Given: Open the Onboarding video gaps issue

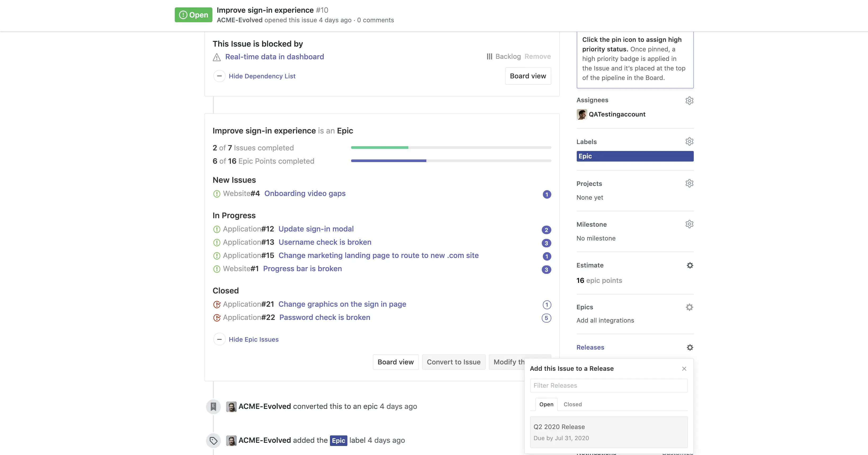Looking at the screenshot, I should [x=305, y=193].
